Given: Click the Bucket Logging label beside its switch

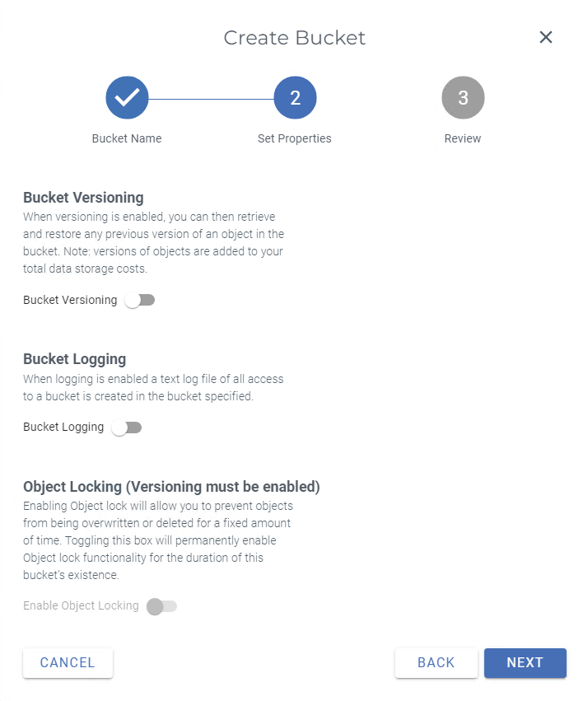Looking at the screenshot, I should coord(63,428).
